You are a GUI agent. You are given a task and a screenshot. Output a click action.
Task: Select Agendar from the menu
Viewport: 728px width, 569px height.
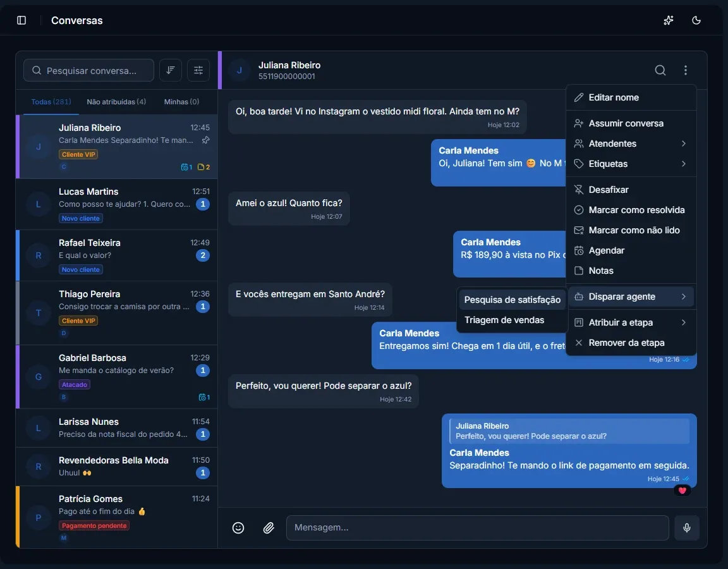(631, 250)
